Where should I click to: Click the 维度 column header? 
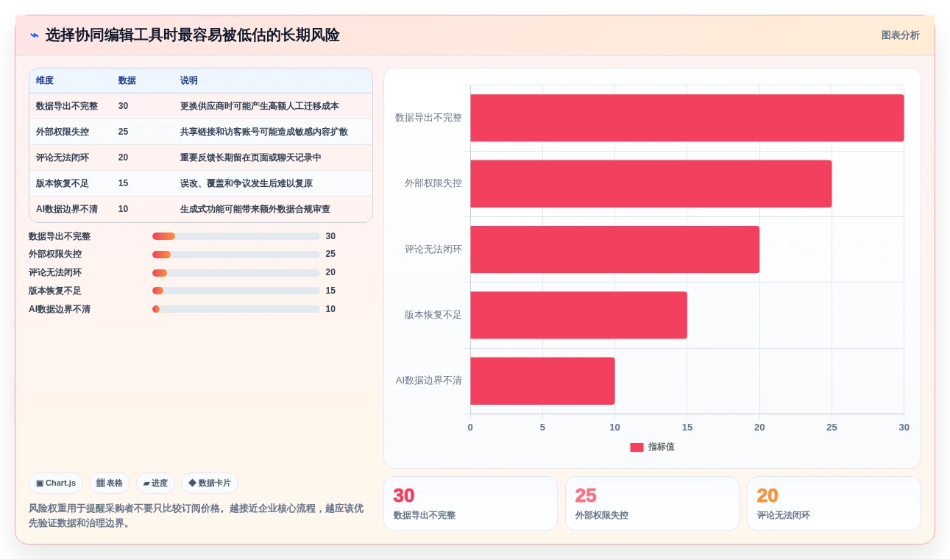[x=45, y=80]
